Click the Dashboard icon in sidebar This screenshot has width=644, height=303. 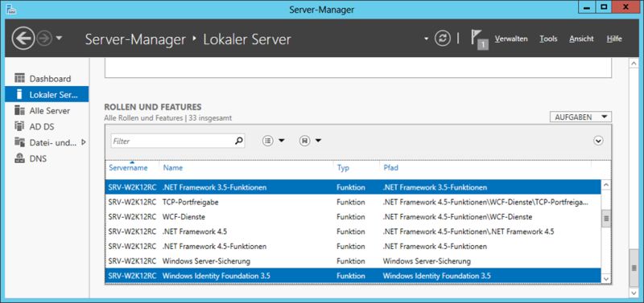tap(19, 78)
